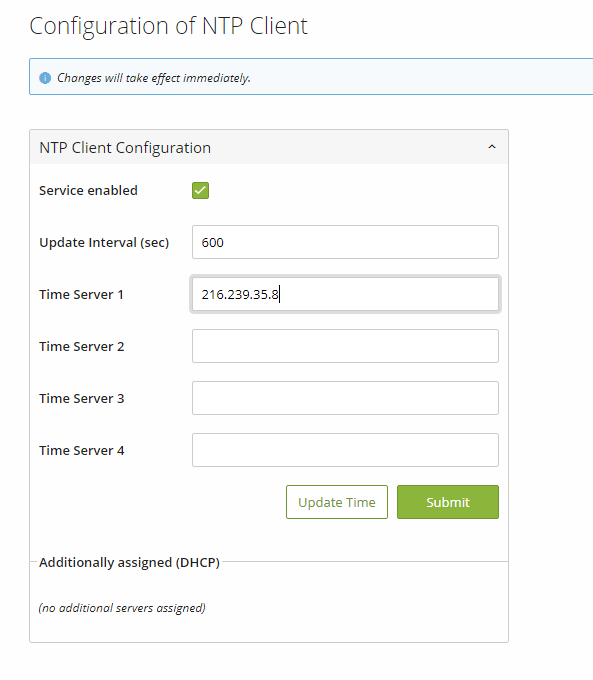Click the Time Server 4 text box

pos(345,450)
